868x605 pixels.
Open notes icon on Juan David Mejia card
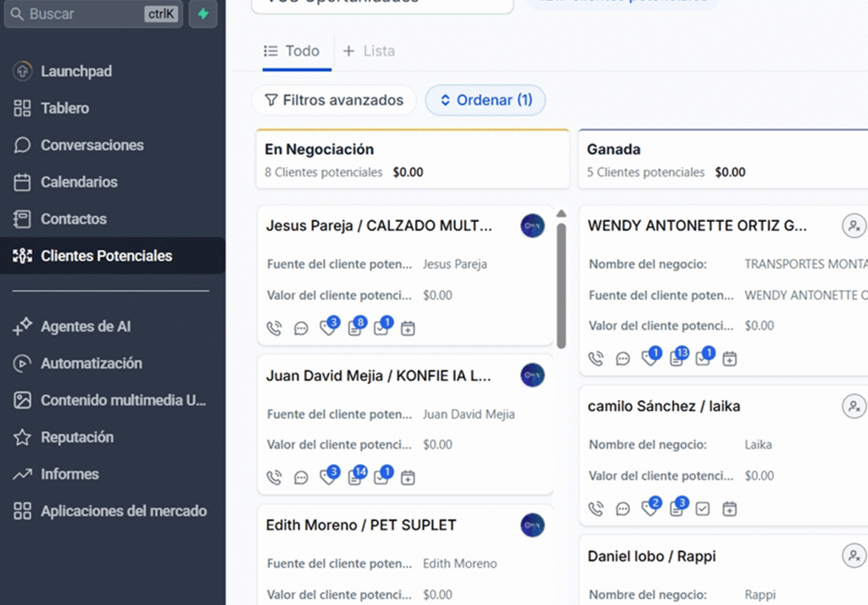354,478
